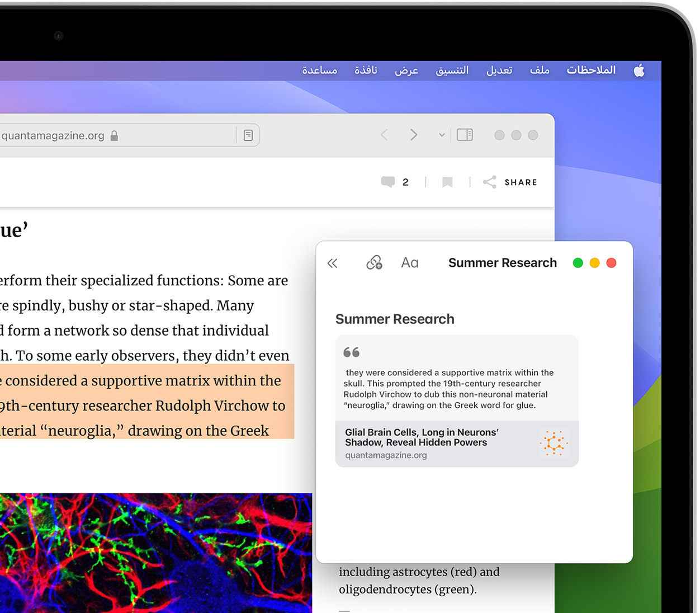The width and height of the screenshot is (700, 613).
Task: Click the Safari forward navigation arrow
Action: click(x=414, y=135)
